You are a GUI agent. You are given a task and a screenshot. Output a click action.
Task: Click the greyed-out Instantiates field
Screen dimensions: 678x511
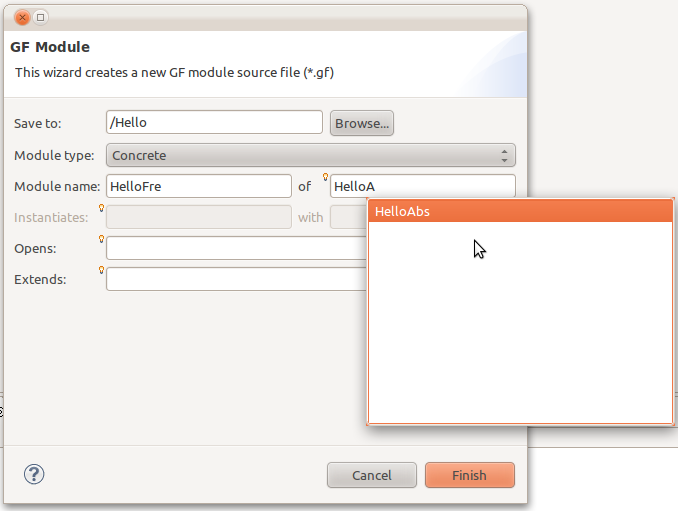pos(198,217)
